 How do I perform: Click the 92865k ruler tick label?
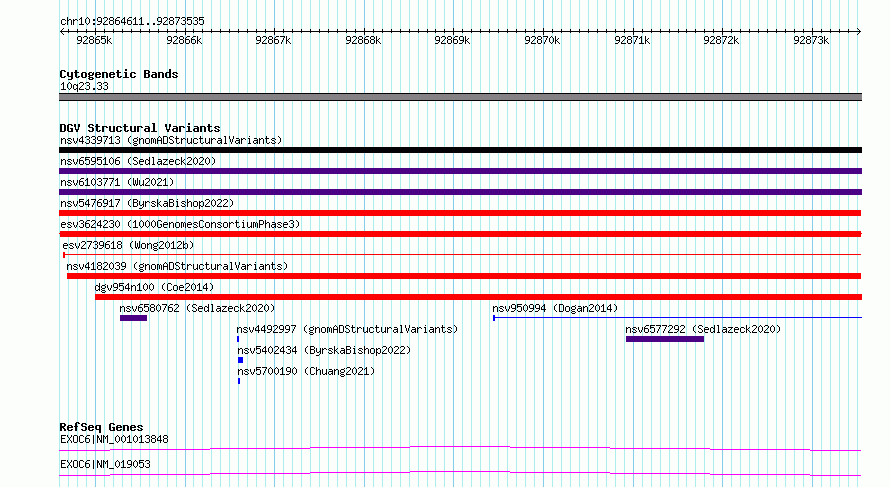pyautogui.click(x=94, y=40)
